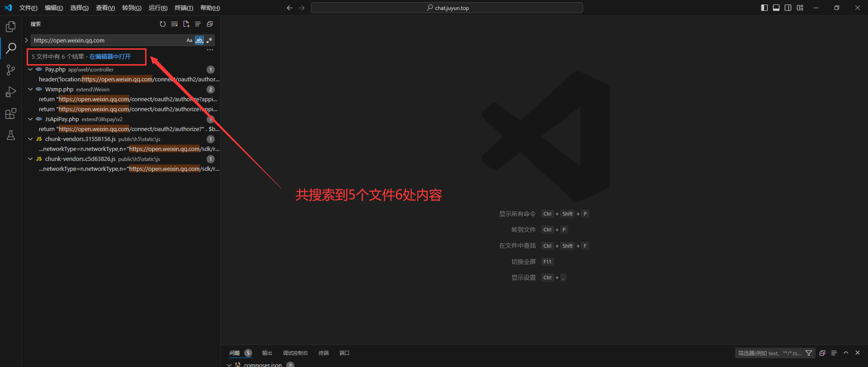The width and height of the screenshot is (868, 367).
Task: Refresh the search results
Action: pyautogui.click(x=163, y=24)
